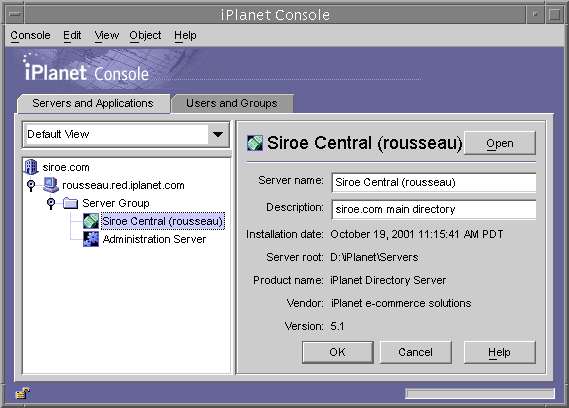This screenshot has height=408, width=569.
Task: Click the Server name input field
Action: click(x=434, y=182)
